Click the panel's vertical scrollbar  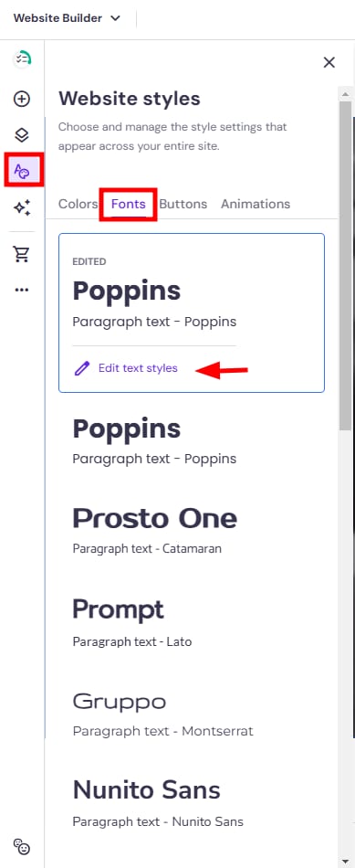346,266
